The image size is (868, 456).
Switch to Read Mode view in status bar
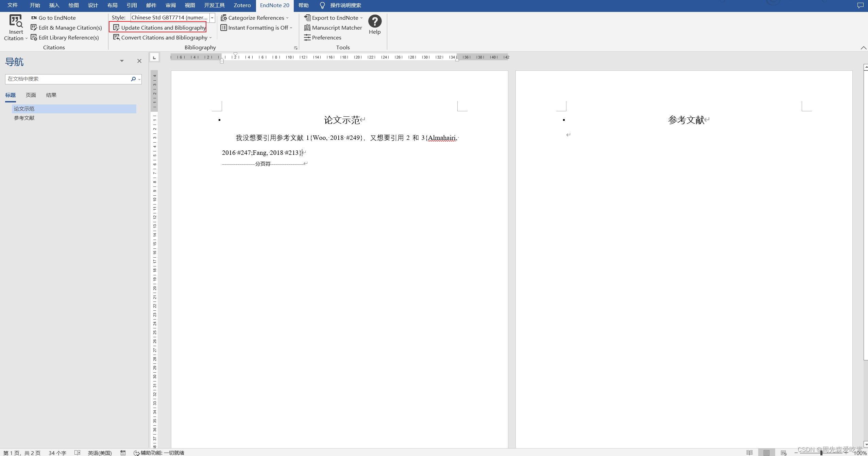(749, 453)
